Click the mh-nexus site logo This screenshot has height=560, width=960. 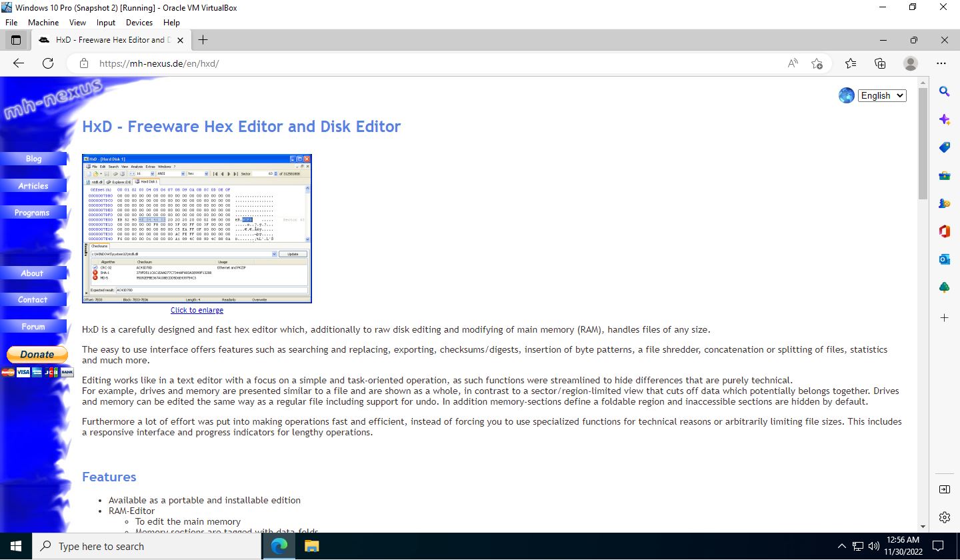53,99
